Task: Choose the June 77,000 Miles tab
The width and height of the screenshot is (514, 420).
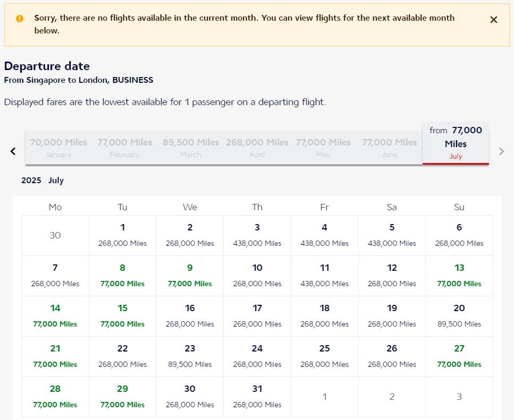Action: 390,148
